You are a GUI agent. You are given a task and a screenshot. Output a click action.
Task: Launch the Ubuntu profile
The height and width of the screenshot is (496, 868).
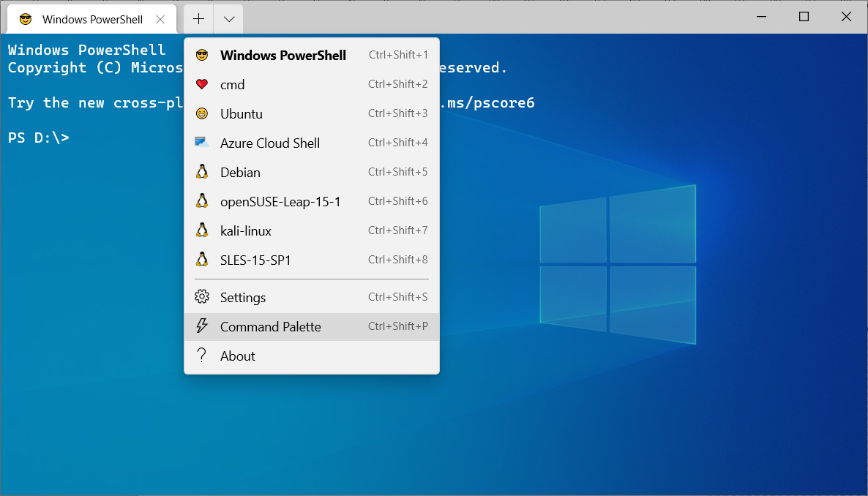(x=312, y=113)
